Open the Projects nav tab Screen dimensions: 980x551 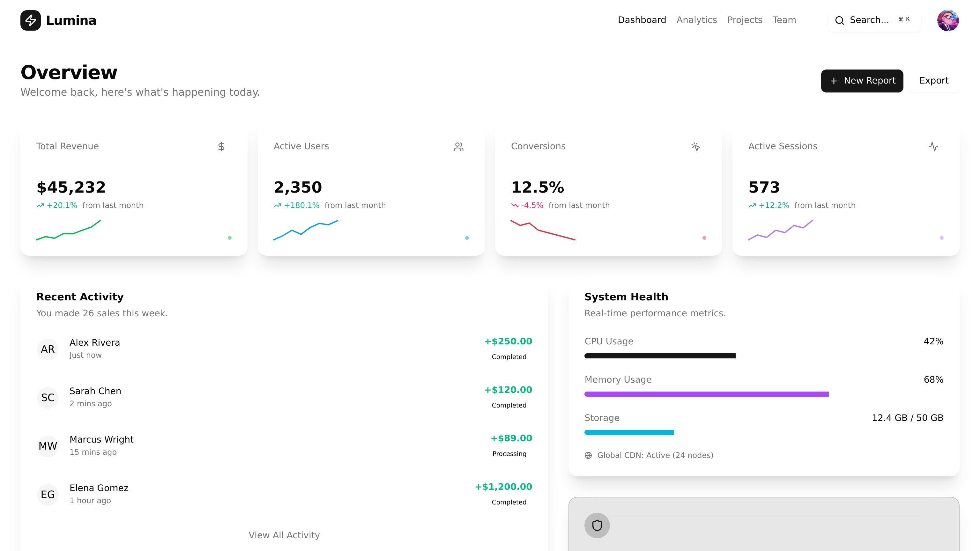[x=745, y=20]
